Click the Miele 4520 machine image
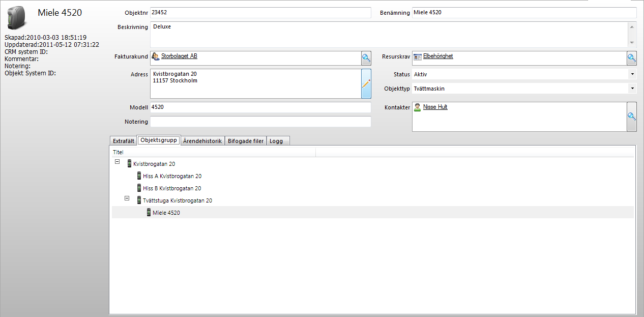The width and height of the screenshot is (644, 317). (x=17, y=18)
